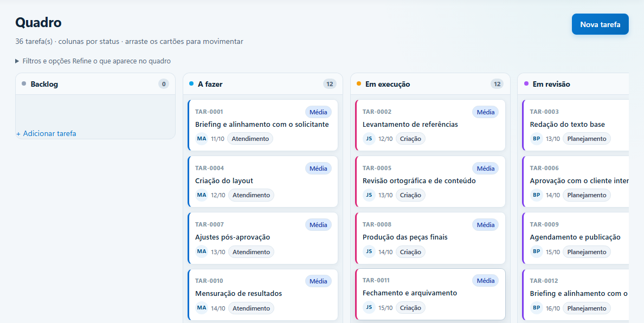Click the Criação tag on TAR-0005
The height and width of the screenshot is (323, 644).
pos(411,195)
